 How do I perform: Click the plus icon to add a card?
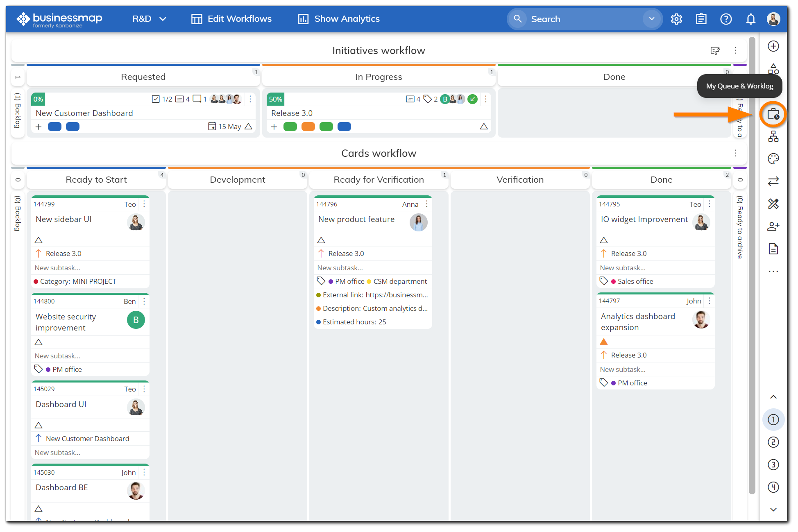tap(773, 46)
